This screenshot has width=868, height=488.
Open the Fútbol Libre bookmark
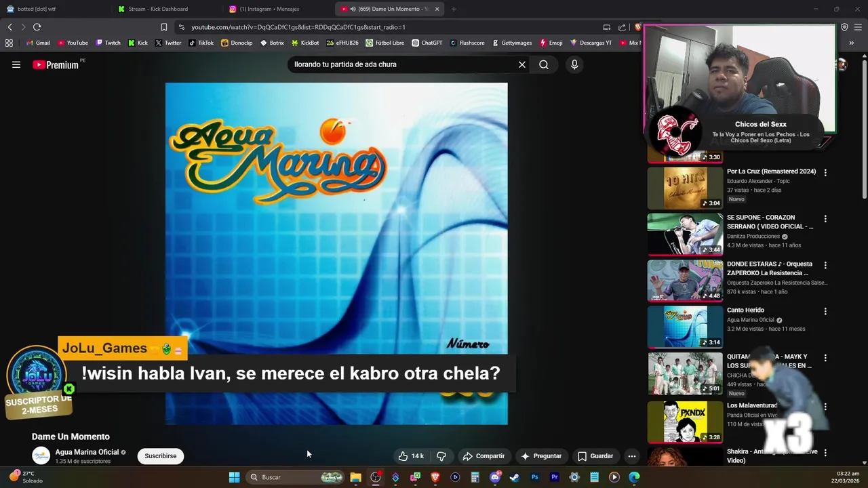(384, 43)
